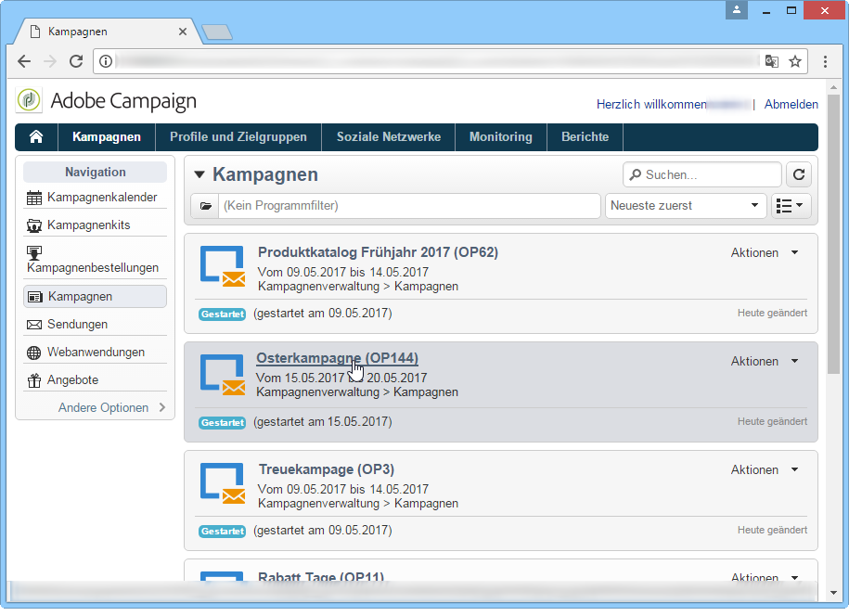The width and height of the screenshot is (862, 616).
Task: Expand Andere Optionen in navigation
Action: 111,408
